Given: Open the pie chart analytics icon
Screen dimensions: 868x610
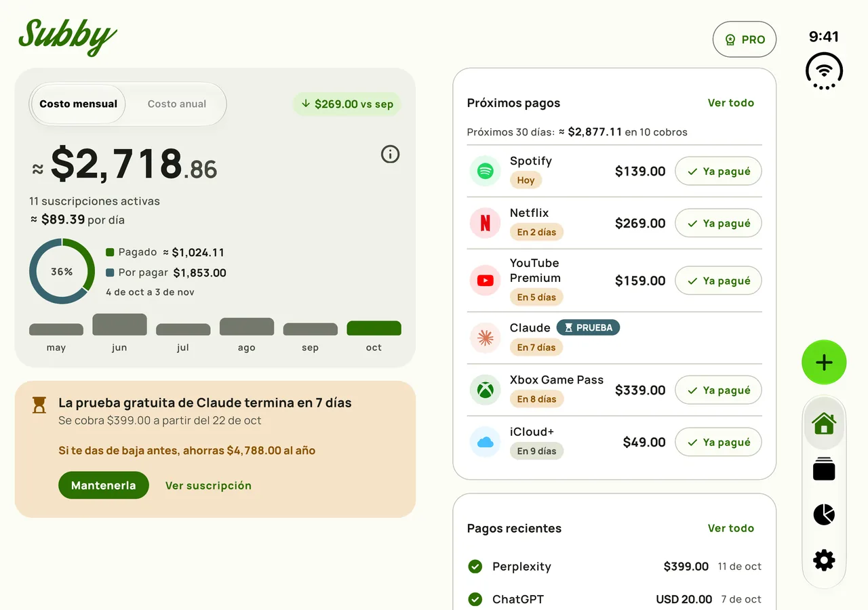Looking at the screenshot, I should [824, 514].
